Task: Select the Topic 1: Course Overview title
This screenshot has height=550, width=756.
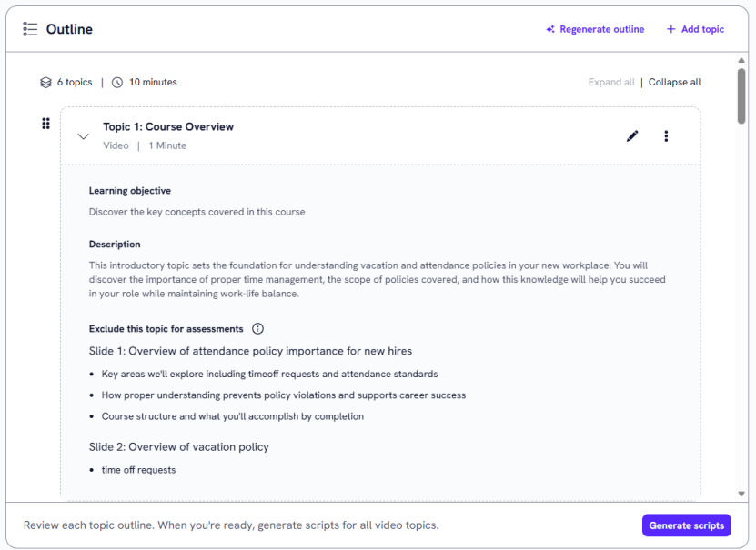Action: (x=168, y=127)
